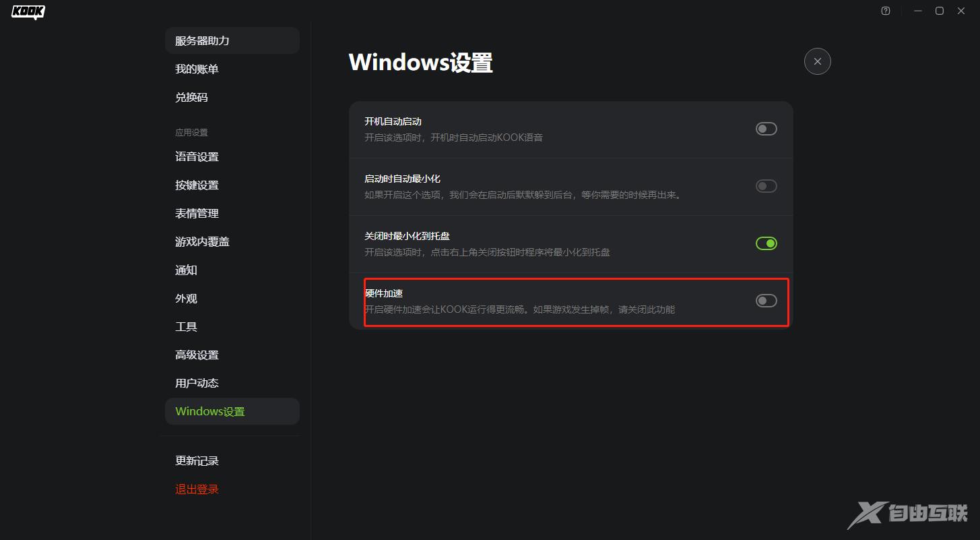Turn on 硬件加速 toggle
The height and width of the screenshot is (540, 980).
tap(766, 301)
